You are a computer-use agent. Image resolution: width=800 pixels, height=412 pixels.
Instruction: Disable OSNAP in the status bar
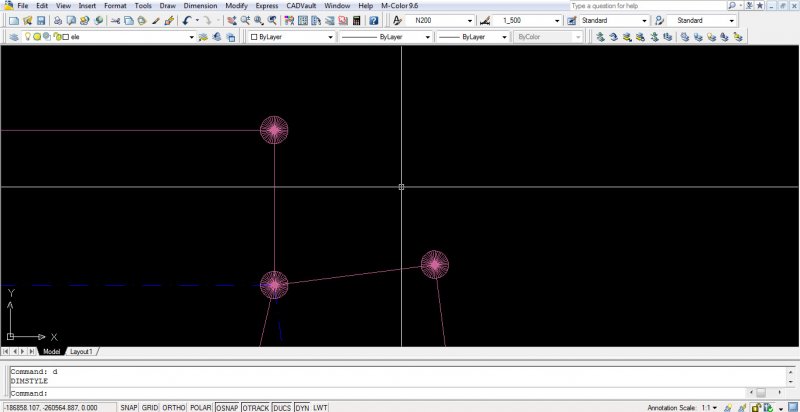(227, 407)
